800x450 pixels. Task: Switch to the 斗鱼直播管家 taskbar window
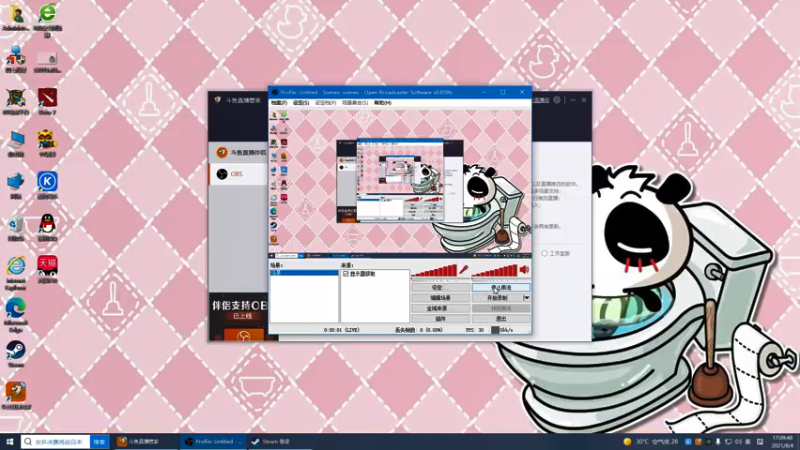[145, 442]
